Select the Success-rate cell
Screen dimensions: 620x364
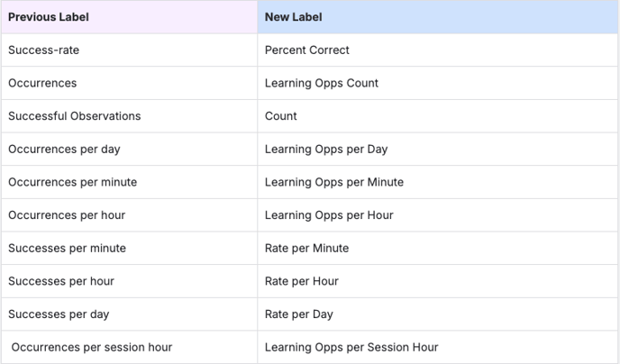click(44, 50)
